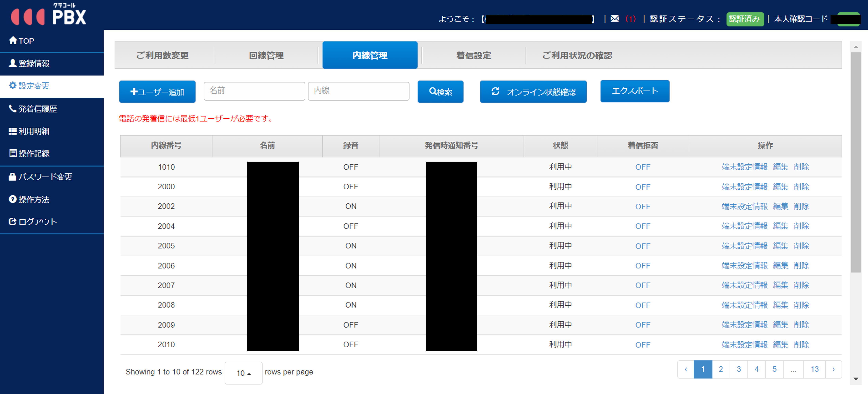Click the phone icon for 発着信履歴
The width and height of the screenshot is (868, 394).
12,109
